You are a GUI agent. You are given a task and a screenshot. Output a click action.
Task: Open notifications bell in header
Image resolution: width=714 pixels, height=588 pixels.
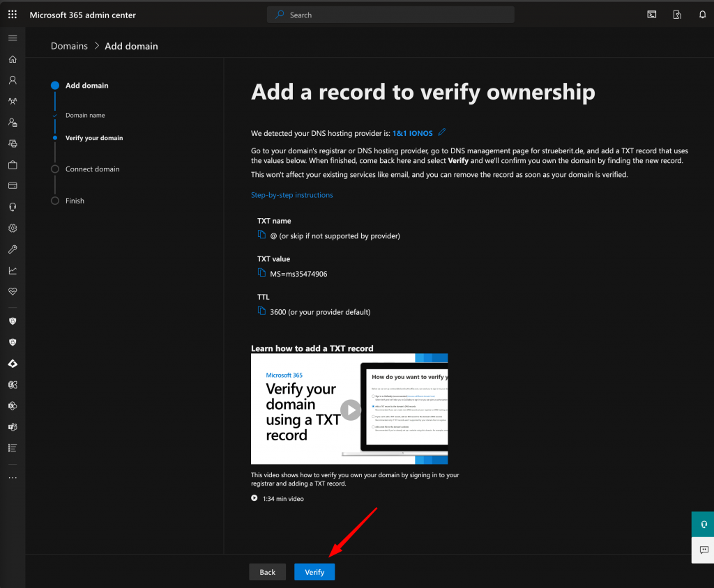pos(702,15)
